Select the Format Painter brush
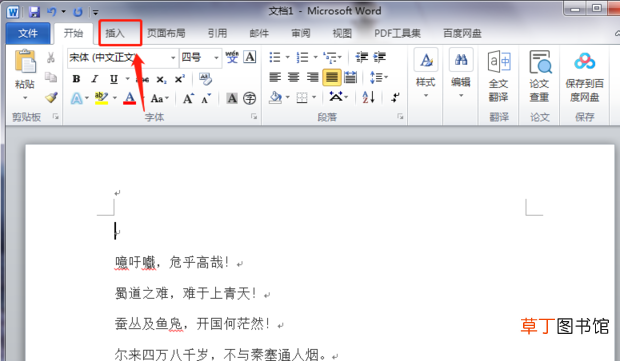620x361 pixels. 51,97
